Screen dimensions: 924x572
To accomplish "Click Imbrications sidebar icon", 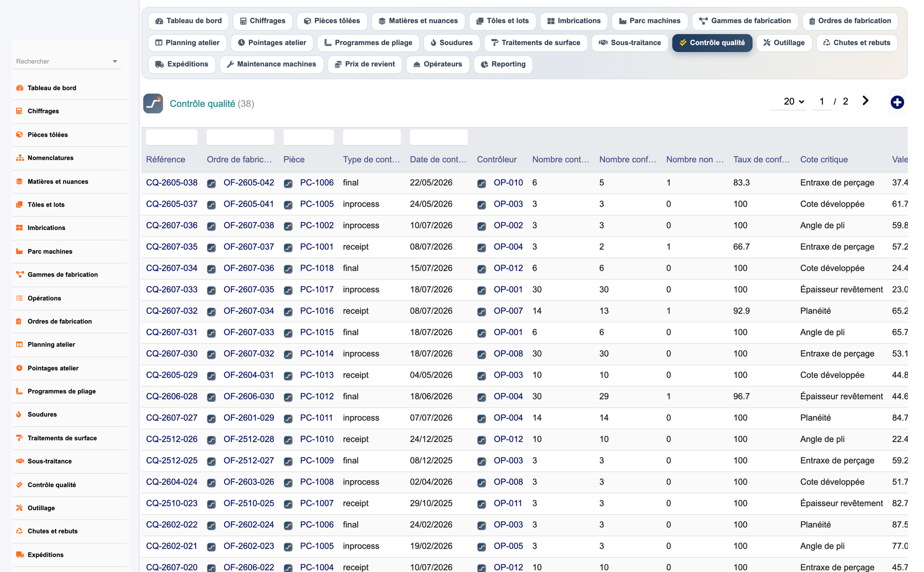I will coord(19,228).
